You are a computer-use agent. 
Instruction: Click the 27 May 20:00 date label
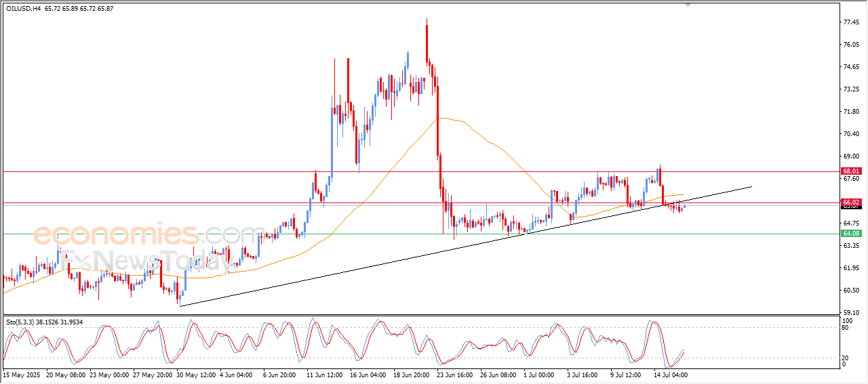153,375
